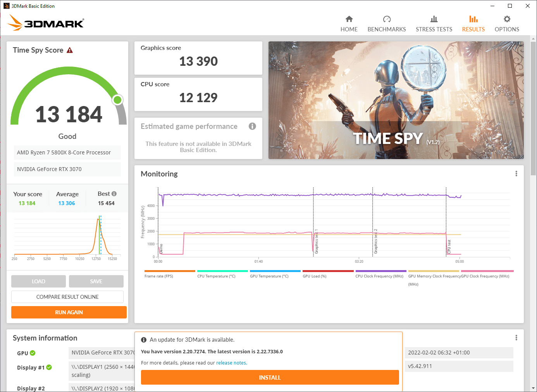Click the Average score value 13 306
Viewport: 537px width, 392px height.
click(67, 203)
